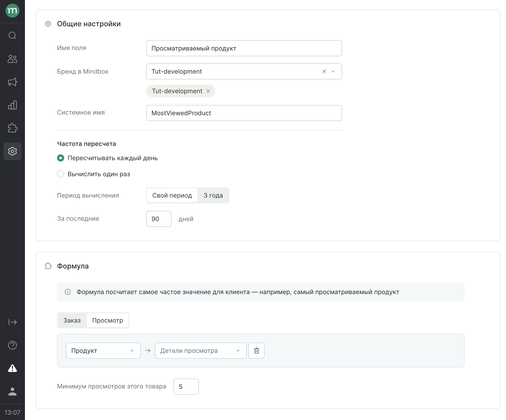Click the Частота пересчета heading
This screenshot has width=506, height=420.
[x=86, y=144]
